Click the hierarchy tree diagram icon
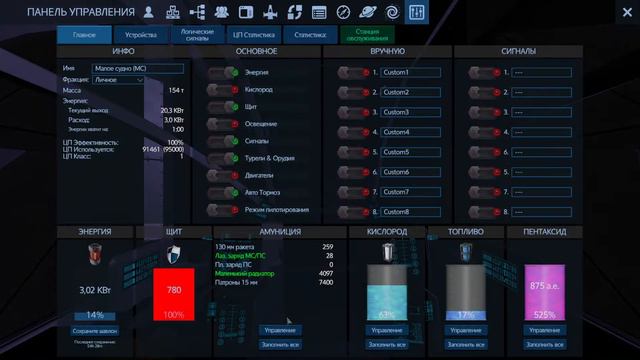640x360 pixels. click(197, 12)
